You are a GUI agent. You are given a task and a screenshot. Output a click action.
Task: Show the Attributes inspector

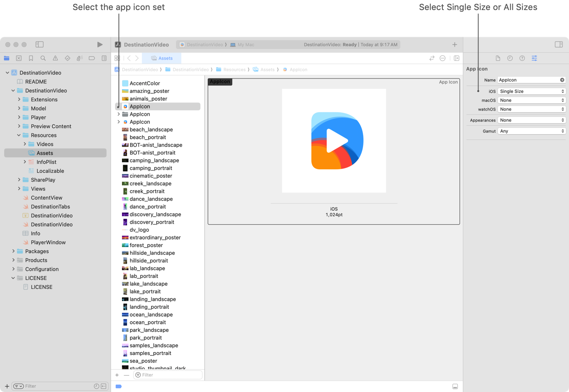click(534, 58)
